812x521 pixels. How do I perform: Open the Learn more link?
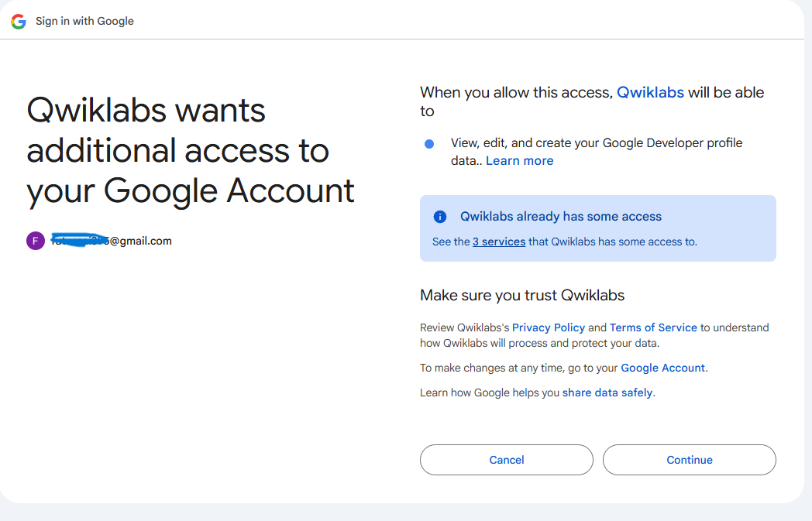[519, 161]
